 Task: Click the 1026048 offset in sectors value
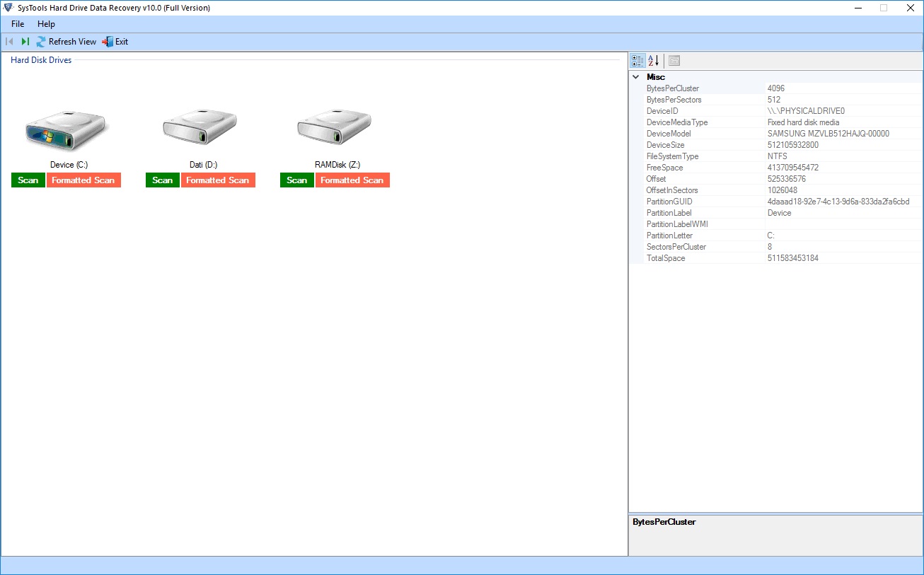[782, 190]
